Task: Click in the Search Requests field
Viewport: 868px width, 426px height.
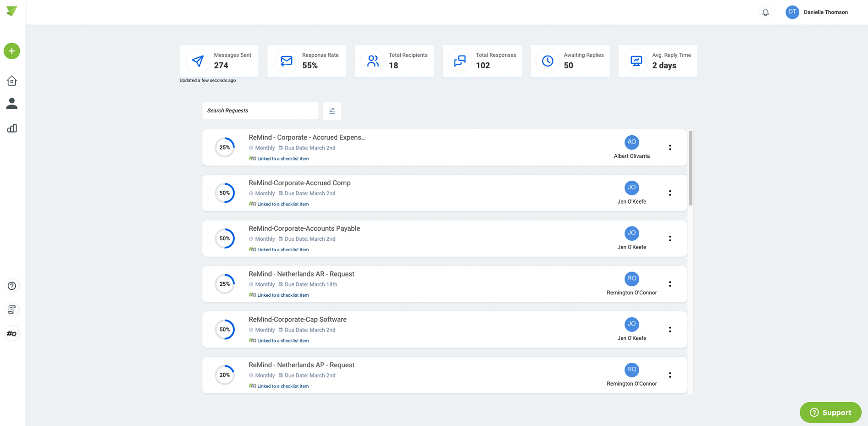Action: click(x=260, y=111)
